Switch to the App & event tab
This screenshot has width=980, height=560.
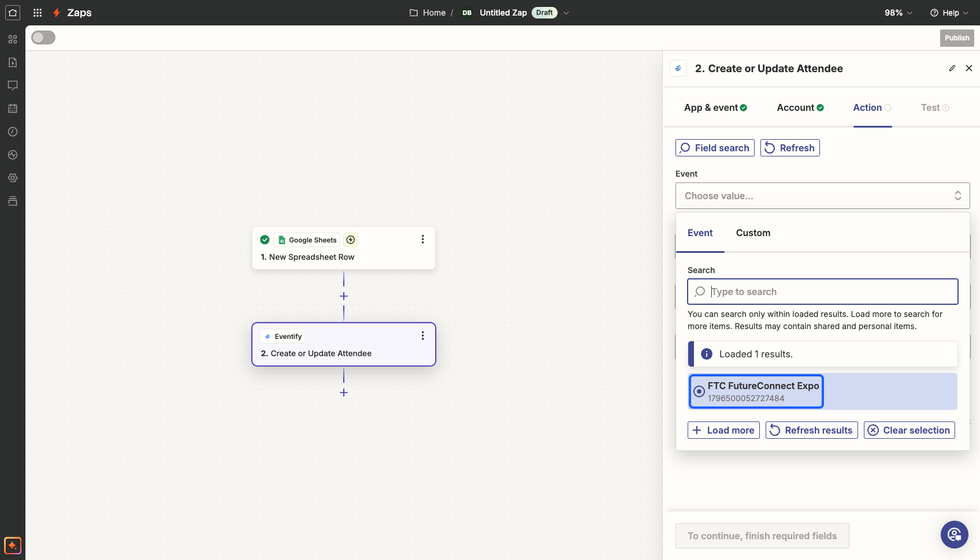pos(715,107)
